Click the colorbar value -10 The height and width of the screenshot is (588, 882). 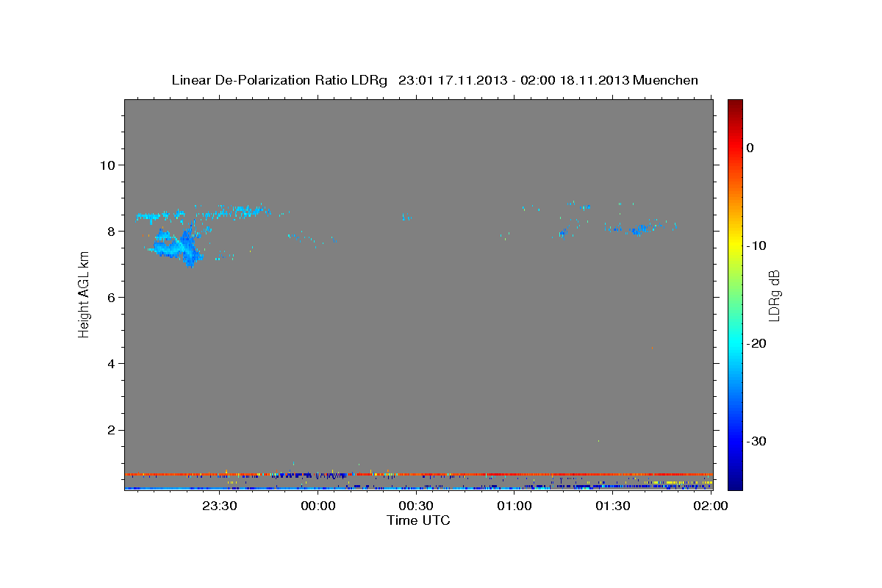(756, 245)
